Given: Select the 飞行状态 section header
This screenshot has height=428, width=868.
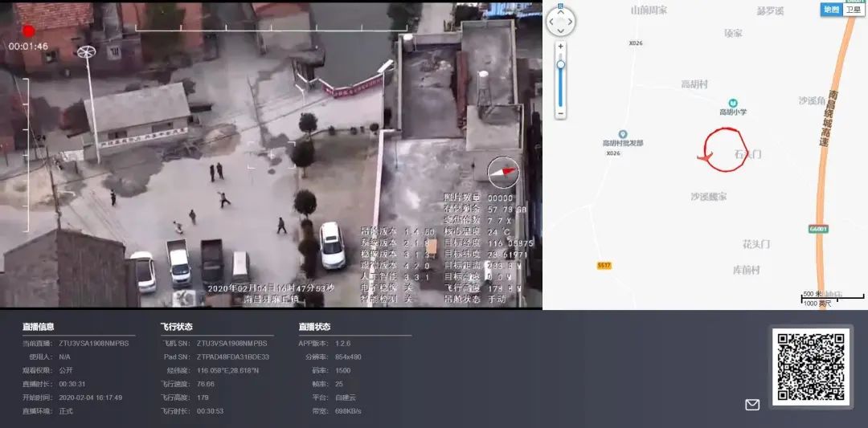Looking at the screenshot, I should tap(177, 327).
